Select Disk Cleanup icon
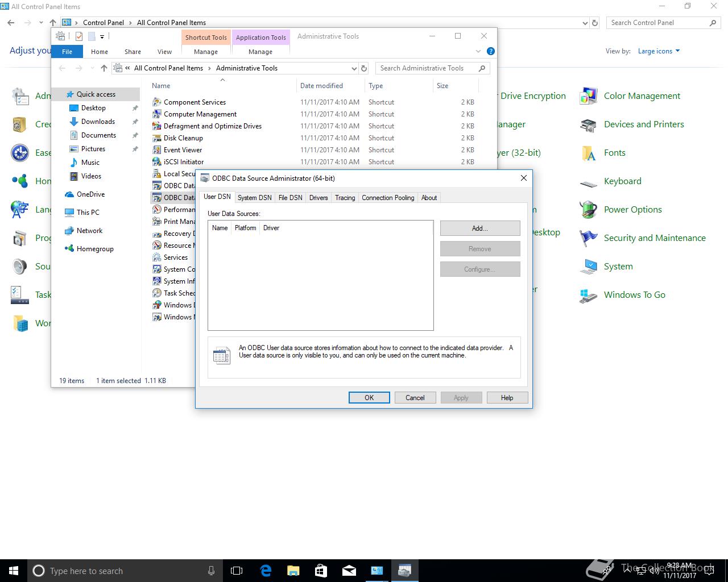The height and width of the screenshot is (582, 728). tap(157, 138)
